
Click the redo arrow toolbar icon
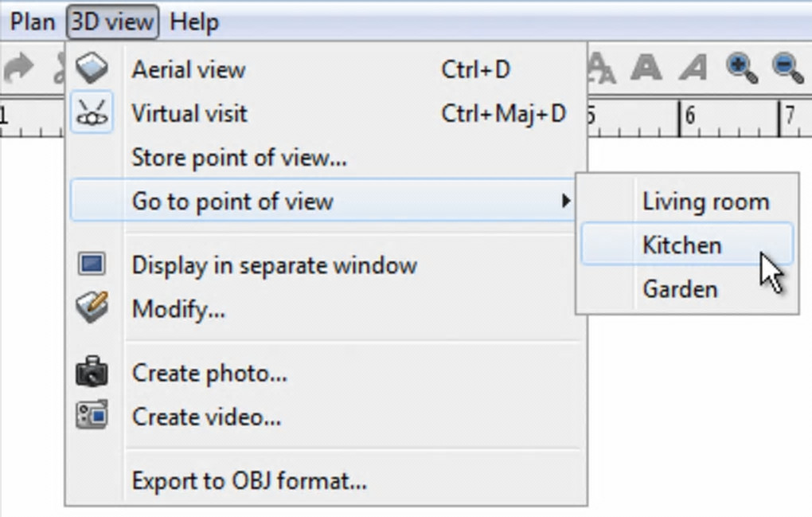pos(18,69)
